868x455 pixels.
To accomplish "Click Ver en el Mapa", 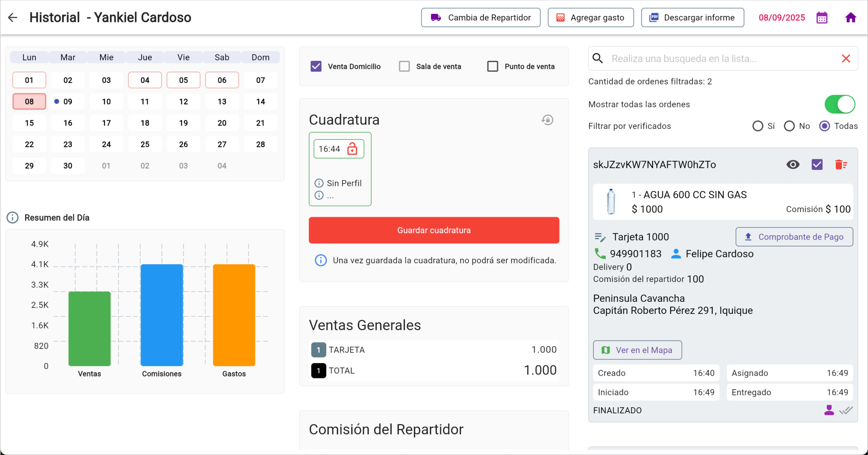I will click(637, 350).
